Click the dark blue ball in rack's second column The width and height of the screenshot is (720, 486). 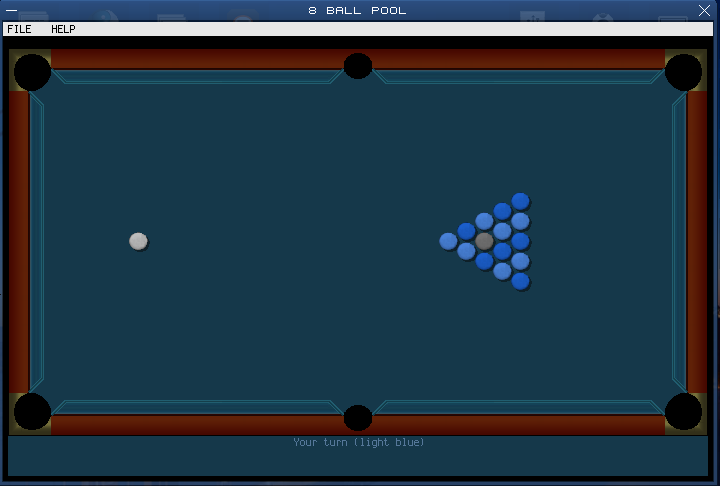pyautogui.click(x=466, y=231)
